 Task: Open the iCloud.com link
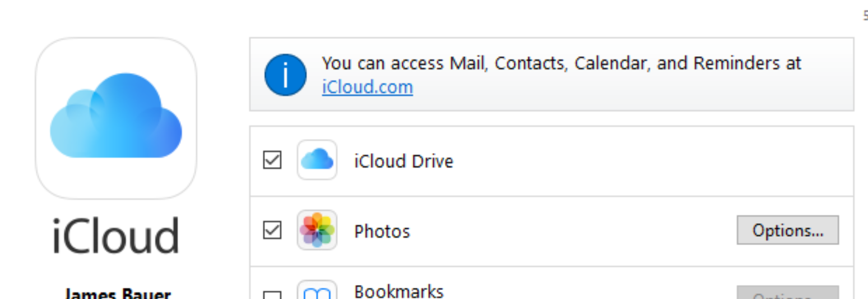pos(367,88)
